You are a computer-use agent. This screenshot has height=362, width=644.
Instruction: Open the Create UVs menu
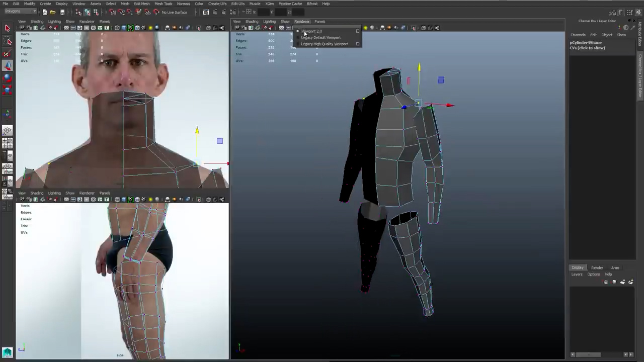coord(217,4)
